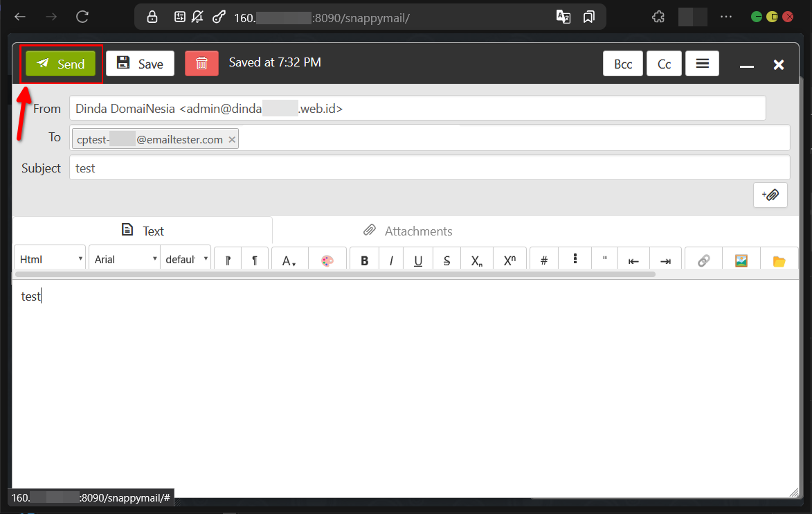Open the browser three-dot menu
The width and height of the screenshot is (812, 514).
tap(726, 17)
